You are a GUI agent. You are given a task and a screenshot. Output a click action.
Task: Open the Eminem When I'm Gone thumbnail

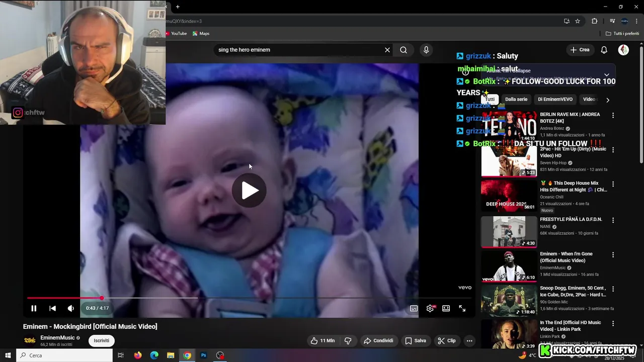tap(509, 266)
